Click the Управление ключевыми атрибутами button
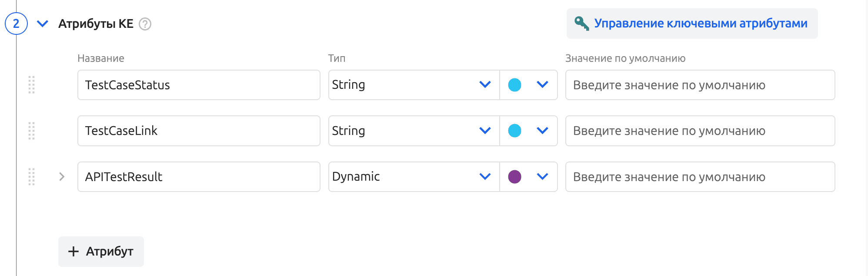This screenshot has width=868, height=276. (700, 24)
